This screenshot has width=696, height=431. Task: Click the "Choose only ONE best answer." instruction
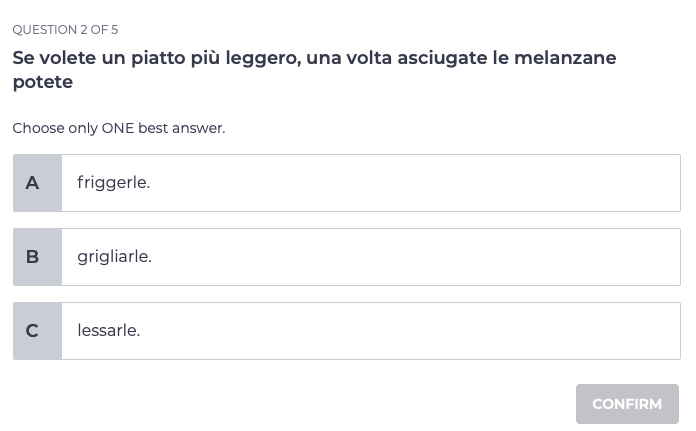(118, 128)
